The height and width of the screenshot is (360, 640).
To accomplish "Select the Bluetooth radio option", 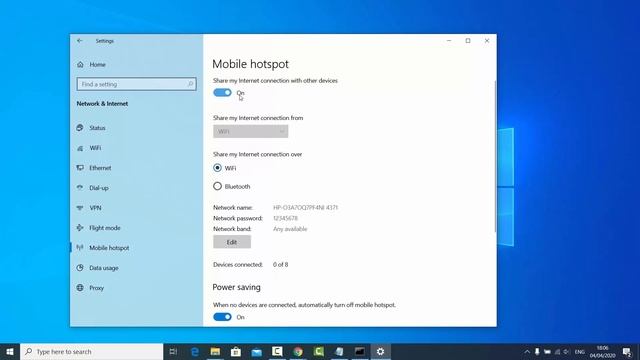I will [218, 187].
